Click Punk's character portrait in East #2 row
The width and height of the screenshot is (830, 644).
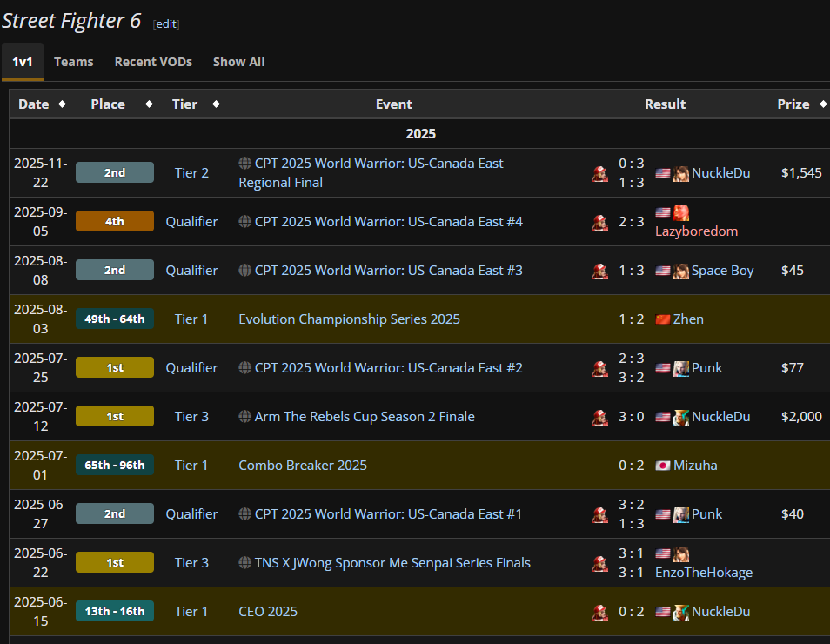click(x=681, y=369)
